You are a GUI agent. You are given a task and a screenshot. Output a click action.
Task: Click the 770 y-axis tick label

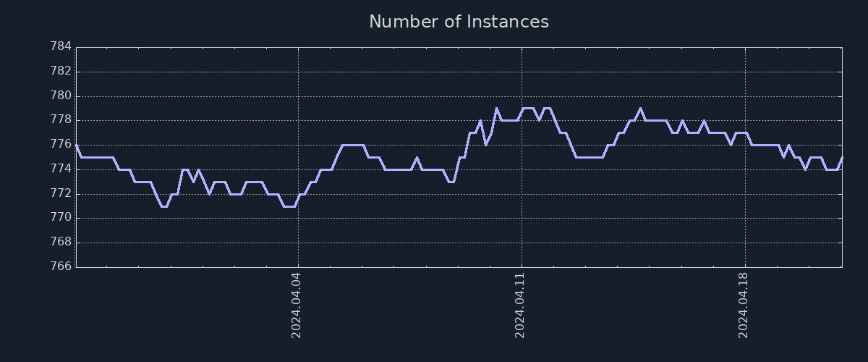61,218
